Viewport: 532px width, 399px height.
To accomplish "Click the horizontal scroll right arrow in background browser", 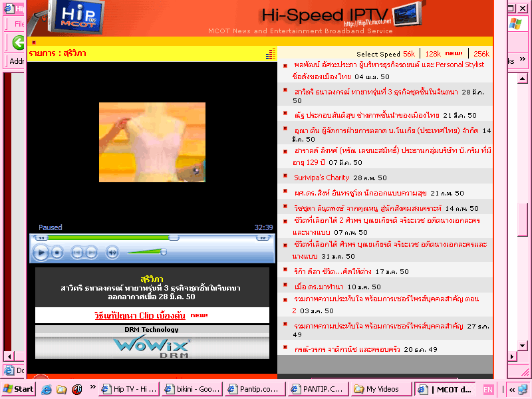I will [x=512, y=356].
